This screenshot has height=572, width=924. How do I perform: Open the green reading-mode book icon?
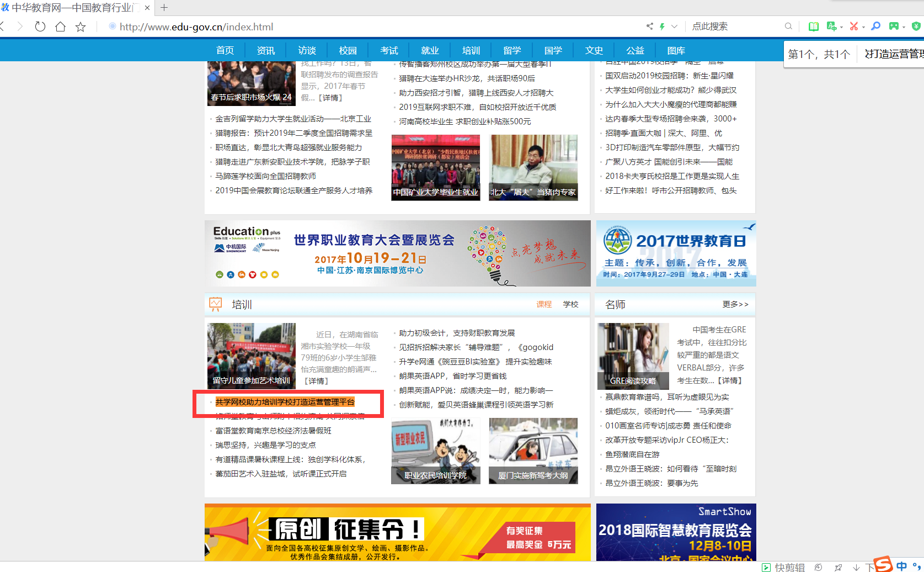813,26
